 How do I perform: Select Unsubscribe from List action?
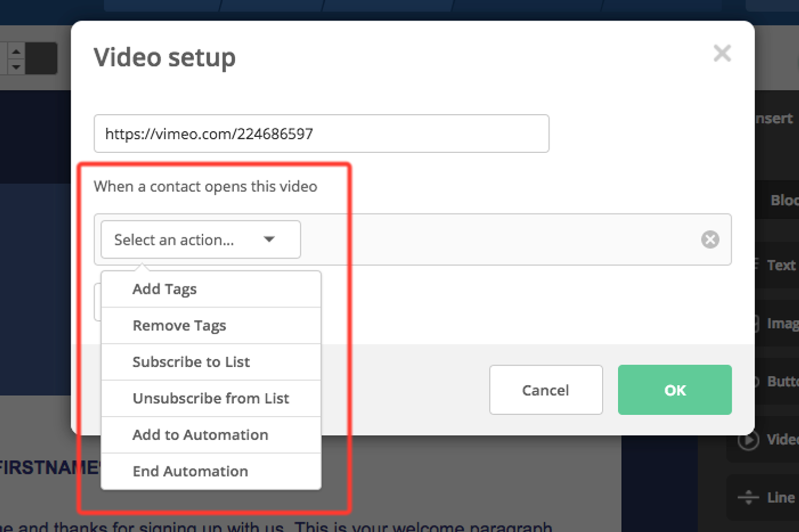point(211,399)
